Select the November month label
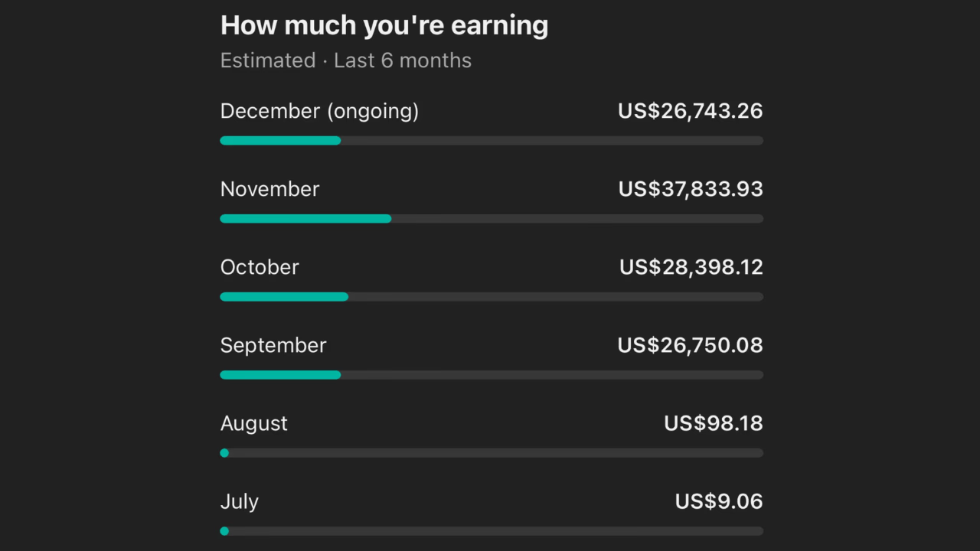The width and height of the screenshot is (980, 551). tap(269, 189)
